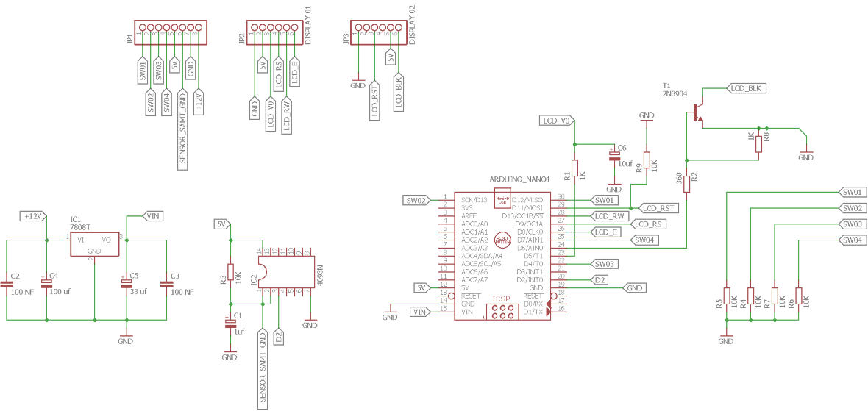Click the VIN label on regulator output

click(153, 215)
